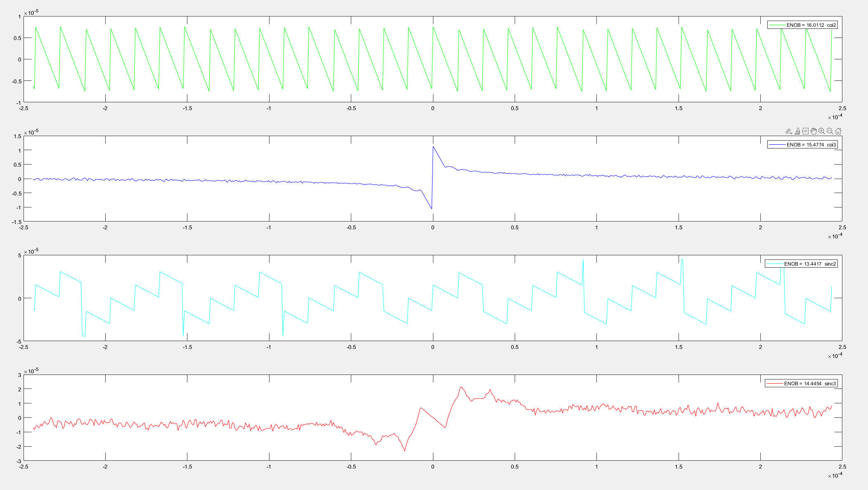The image size is (868, 490).
Task: Select the pan hand tool
Action: (814, 131)
